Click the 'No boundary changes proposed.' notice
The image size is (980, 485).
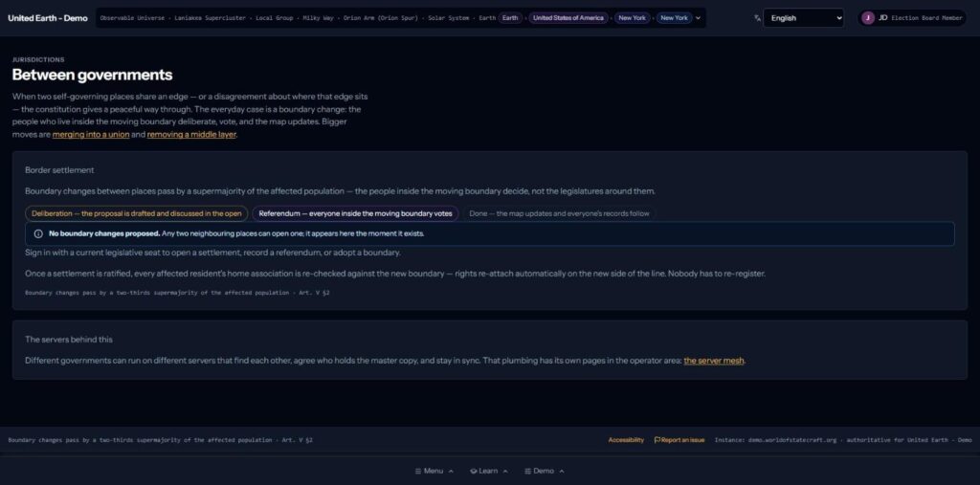[x=490, y=233]
